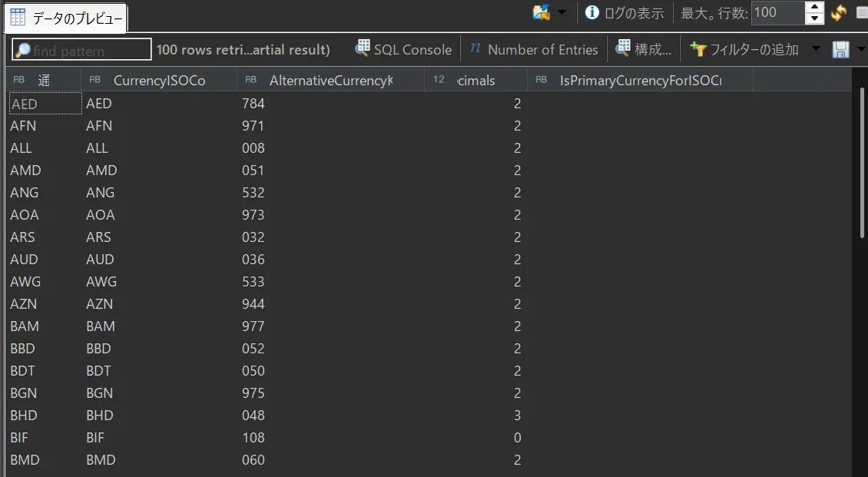Image resolution: width=868 pixels, height=477 pixels.
Task: Click the save disk icon
Action: (x=840, y=50)
